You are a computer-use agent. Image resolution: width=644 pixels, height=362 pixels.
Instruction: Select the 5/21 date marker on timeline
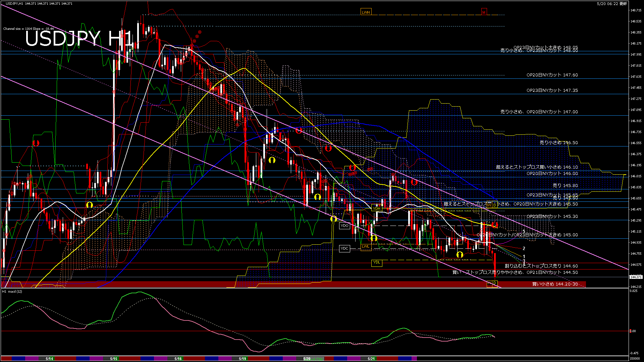[371, 359]
